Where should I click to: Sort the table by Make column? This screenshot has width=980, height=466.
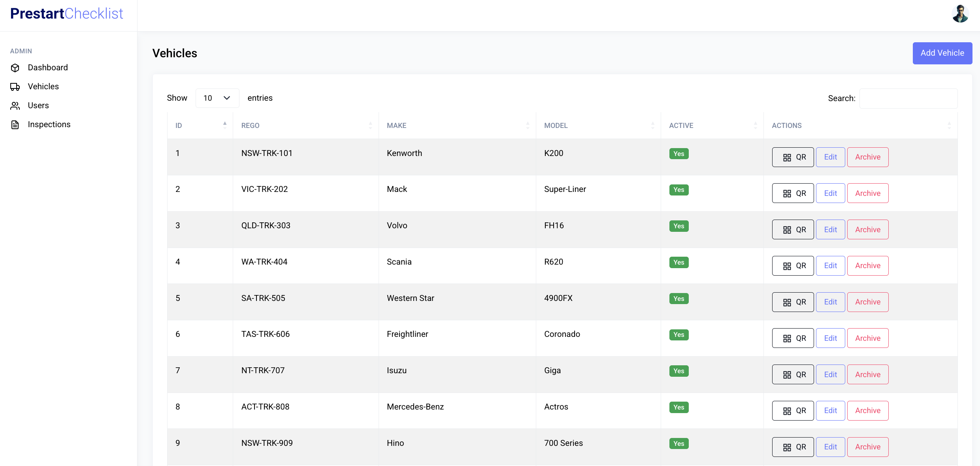click(x=457, y=126)
